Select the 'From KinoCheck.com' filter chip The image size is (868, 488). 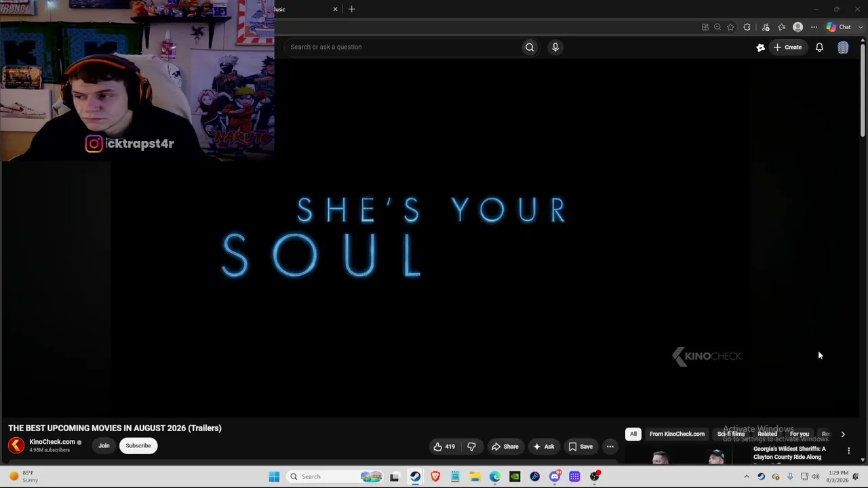[677, 434]
